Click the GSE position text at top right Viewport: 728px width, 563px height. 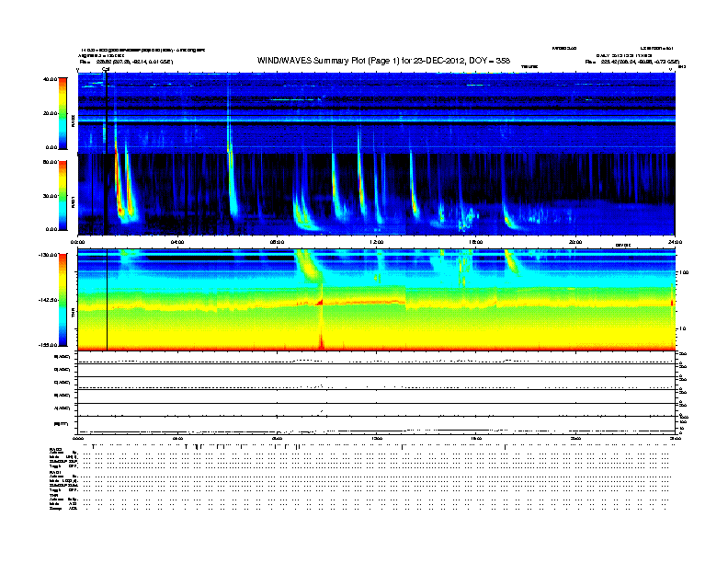coord(632,62)
